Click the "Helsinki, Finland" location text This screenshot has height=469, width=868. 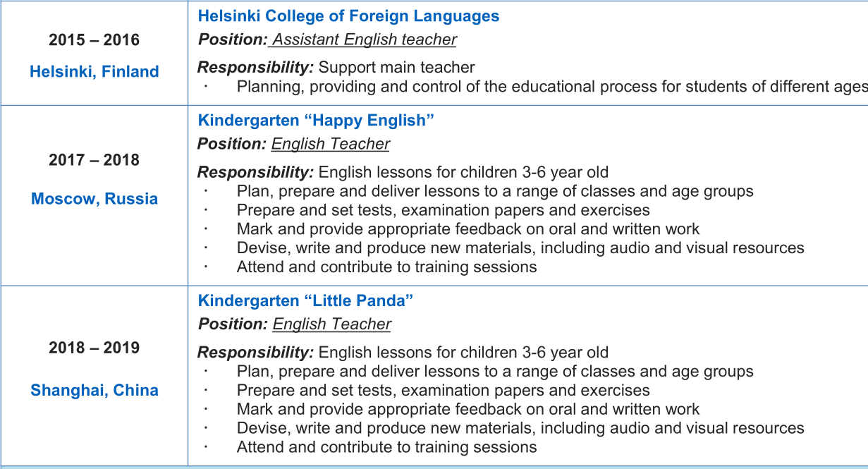(x=94, y=71)
